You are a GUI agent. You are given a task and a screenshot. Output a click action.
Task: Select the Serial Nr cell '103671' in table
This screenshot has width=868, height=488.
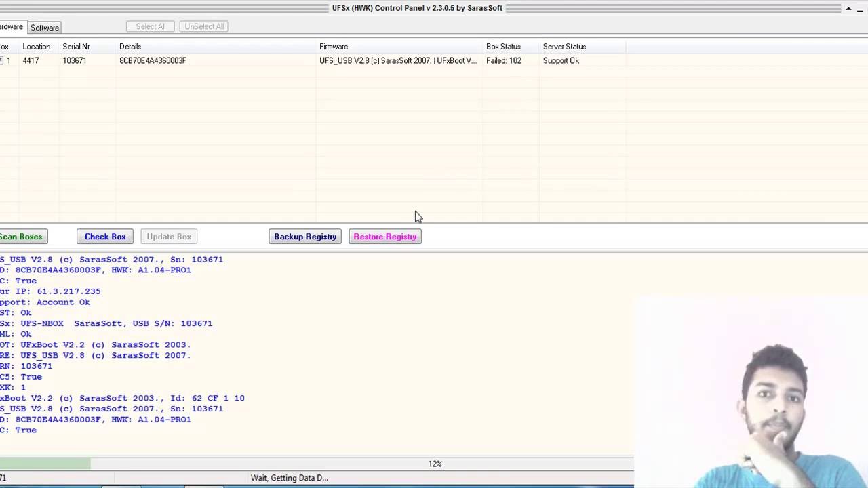(x=75, y=60)
